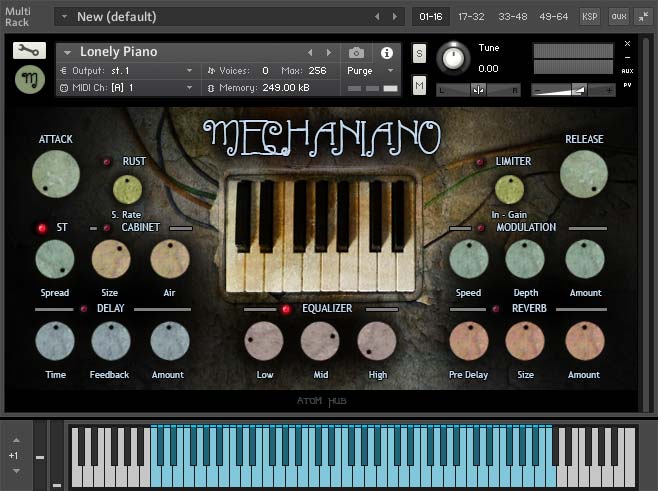Click the pan center marker
Screen dimensions: 658x491
(478, 90)
